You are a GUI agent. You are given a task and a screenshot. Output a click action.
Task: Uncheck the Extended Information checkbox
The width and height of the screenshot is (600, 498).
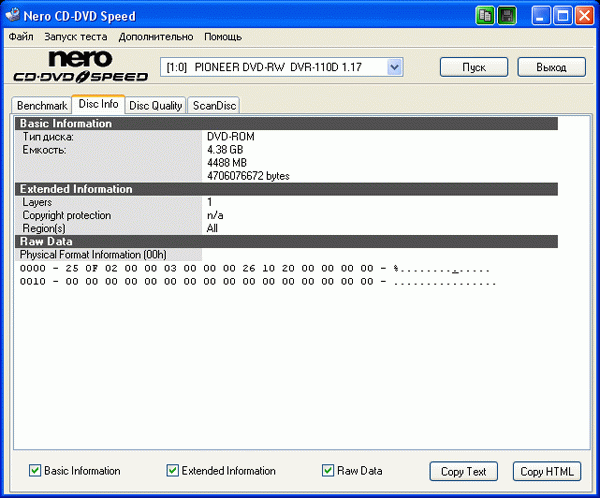[172, 470]
